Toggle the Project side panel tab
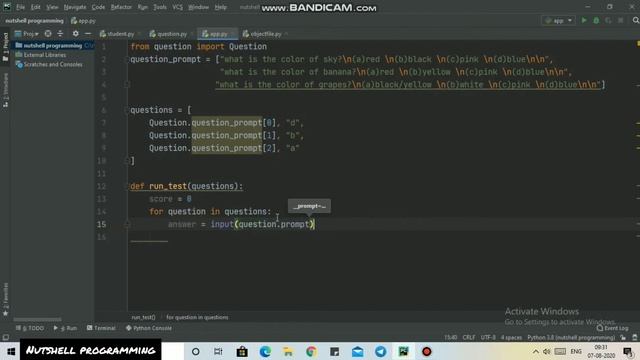The height and width of the screenshot is (360, 640). pyautogui.click(x=5, y=47)
